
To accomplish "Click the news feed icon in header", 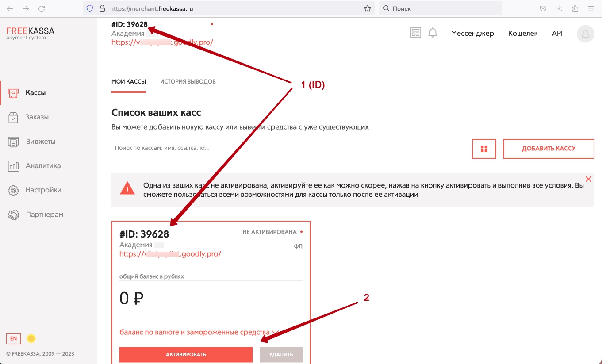I will (415, 33).
